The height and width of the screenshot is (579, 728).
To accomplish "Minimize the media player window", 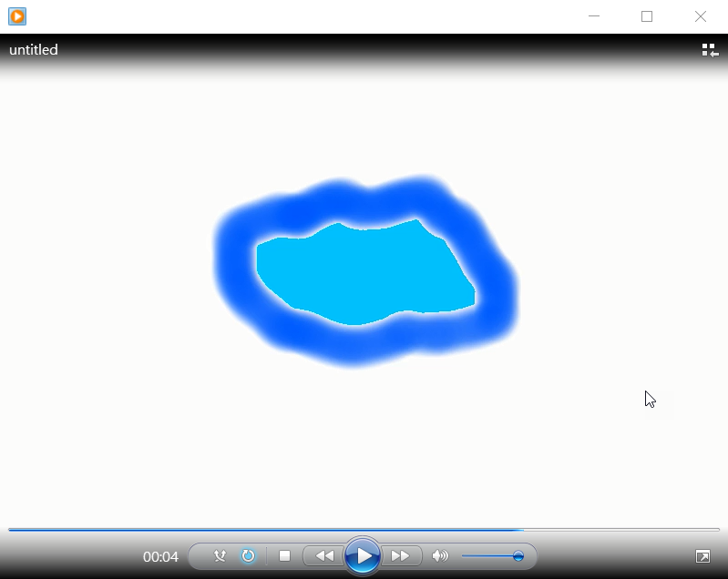I will pyautogui.click(x=594, y=16).
